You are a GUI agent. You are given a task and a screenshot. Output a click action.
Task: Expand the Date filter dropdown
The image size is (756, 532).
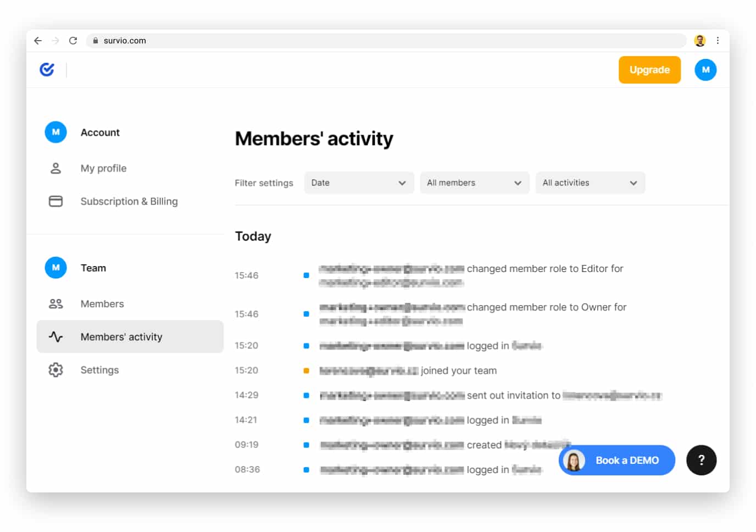[x=359, y=183]
